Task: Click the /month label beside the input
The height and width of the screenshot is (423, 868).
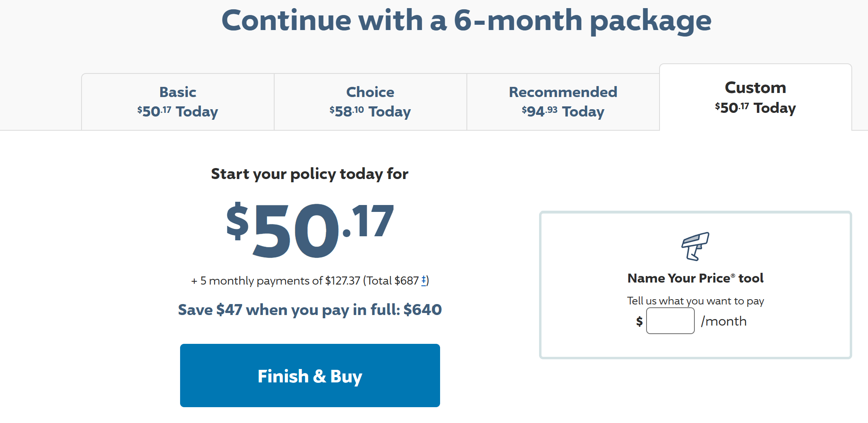Action: pyautogui.click(x=724, y=321)
